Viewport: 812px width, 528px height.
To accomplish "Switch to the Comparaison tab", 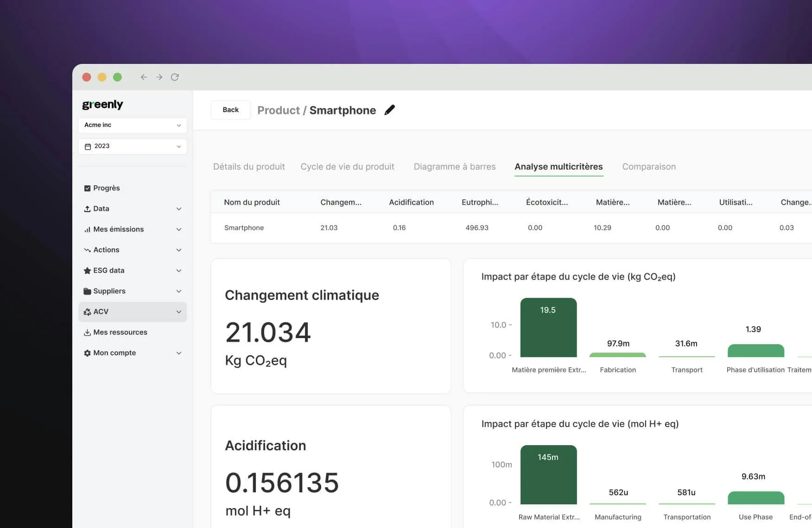I will click(648, 167).
